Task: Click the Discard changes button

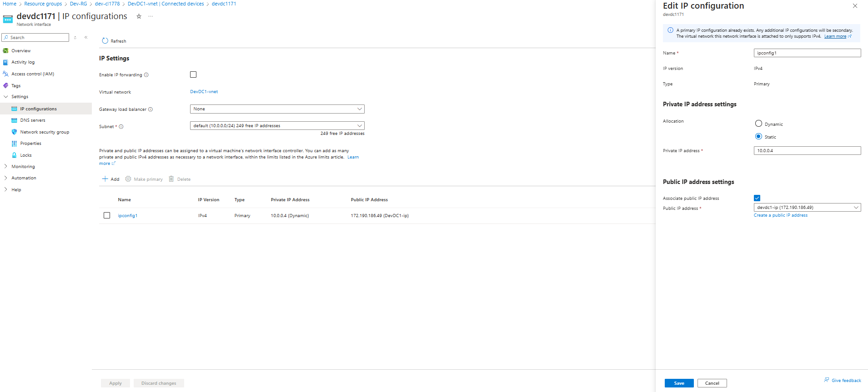Action: [x=159, y=383]
